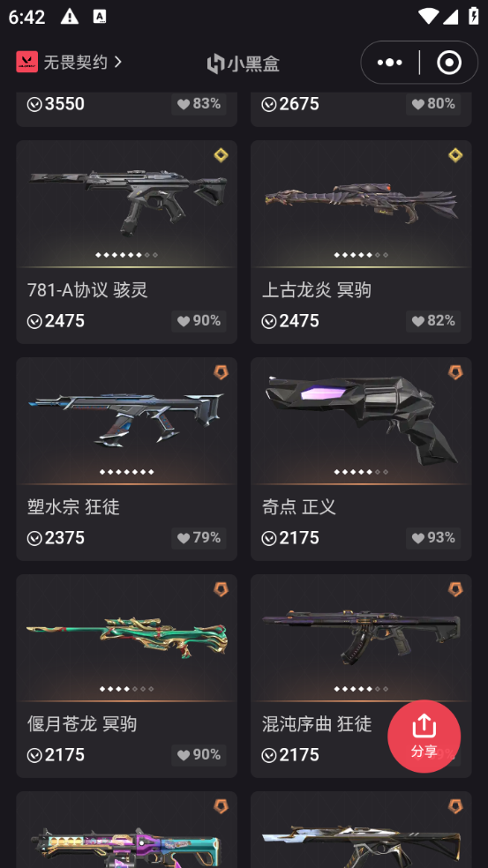Close mini-program via the circle target icon
488x868 pixels.
click(448, 63)
